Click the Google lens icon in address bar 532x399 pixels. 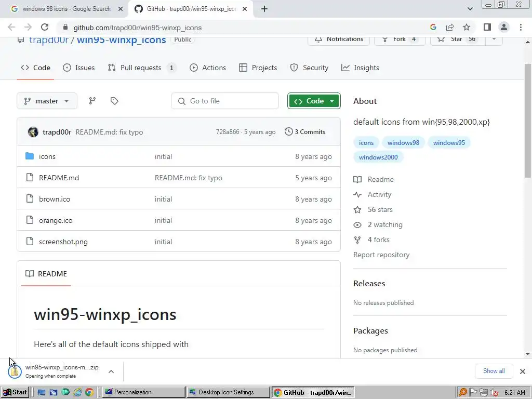click(433, 27)
